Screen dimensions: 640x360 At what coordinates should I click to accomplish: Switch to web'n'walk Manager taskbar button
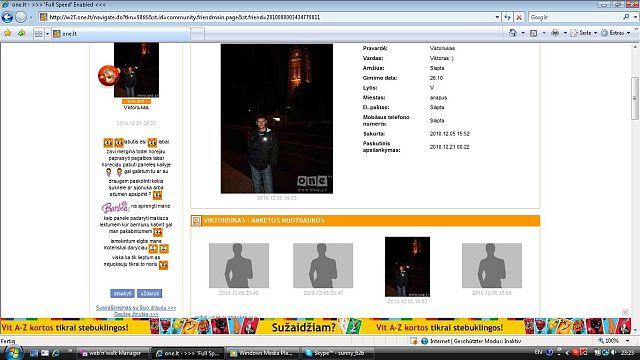click(x=112, y=353)
